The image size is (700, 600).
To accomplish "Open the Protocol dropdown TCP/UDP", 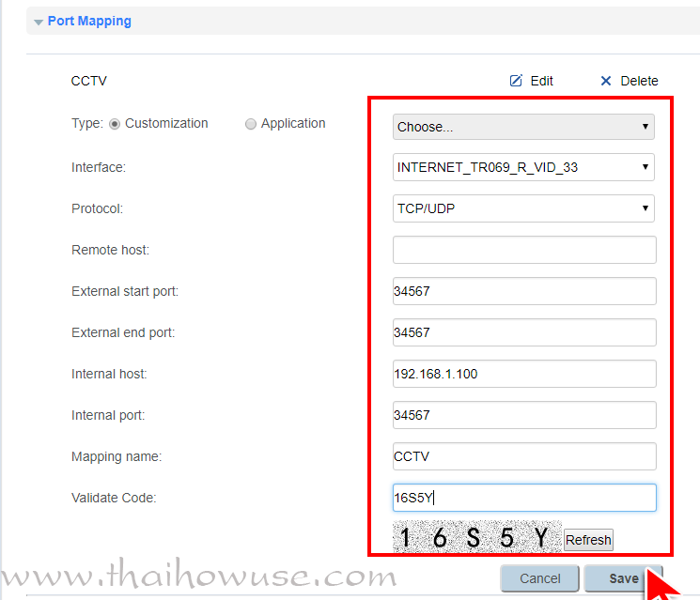I will [x=523, y=208].
